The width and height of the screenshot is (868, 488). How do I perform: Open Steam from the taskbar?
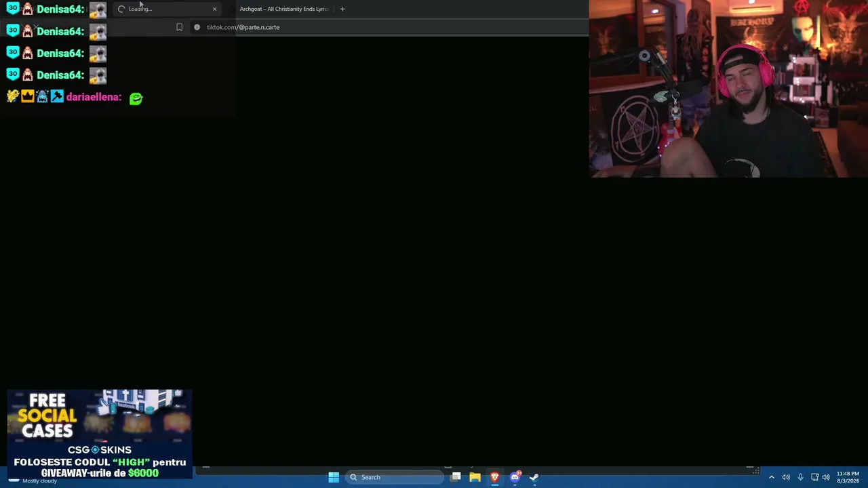pos(534,477)
